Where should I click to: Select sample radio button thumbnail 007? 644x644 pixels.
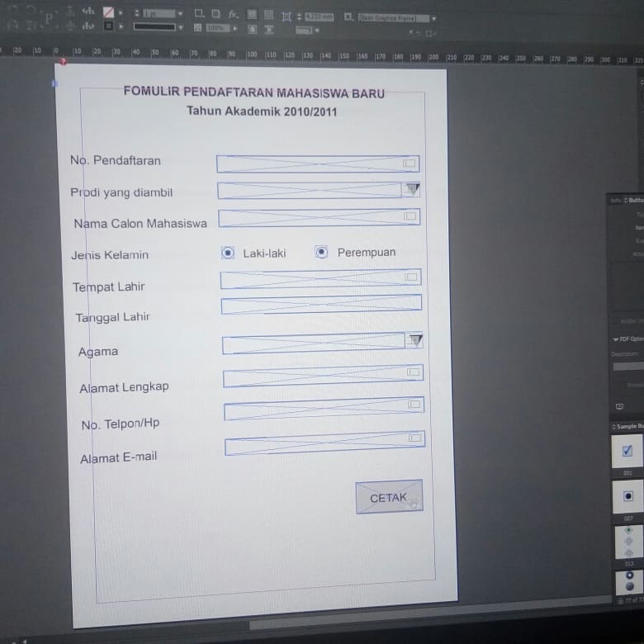(x=627, y=496)
